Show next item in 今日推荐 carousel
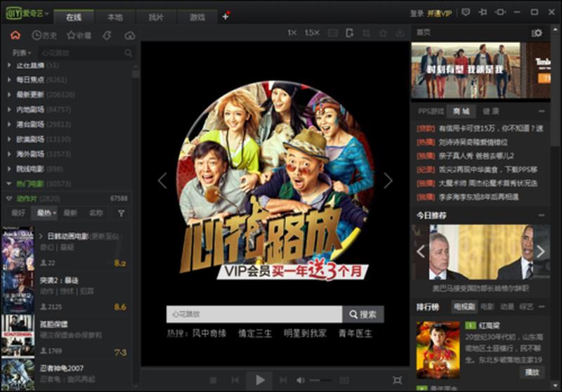Viewport: 562px width, 392px height. point(541,251)
